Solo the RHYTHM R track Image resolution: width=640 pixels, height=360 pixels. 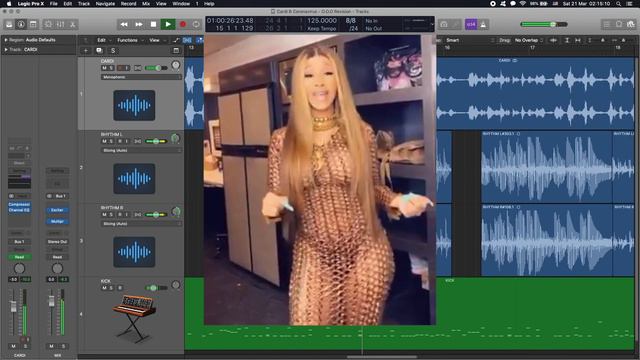point(111,215)
